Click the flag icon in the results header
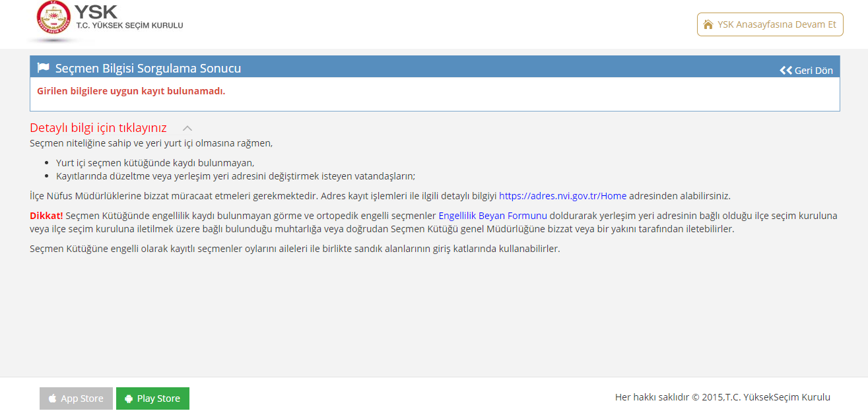868x413 pixels. 44,68
